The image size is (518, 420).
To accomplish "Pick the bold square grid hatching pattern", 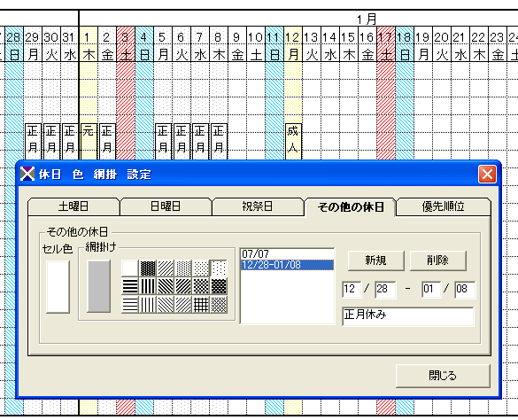I will 201,304.
